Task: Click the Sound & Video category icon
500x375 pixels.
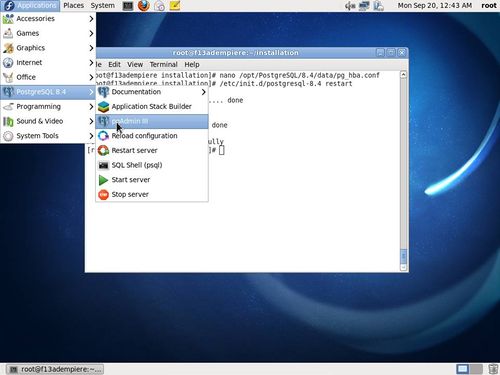Action: tap(8, 121)
